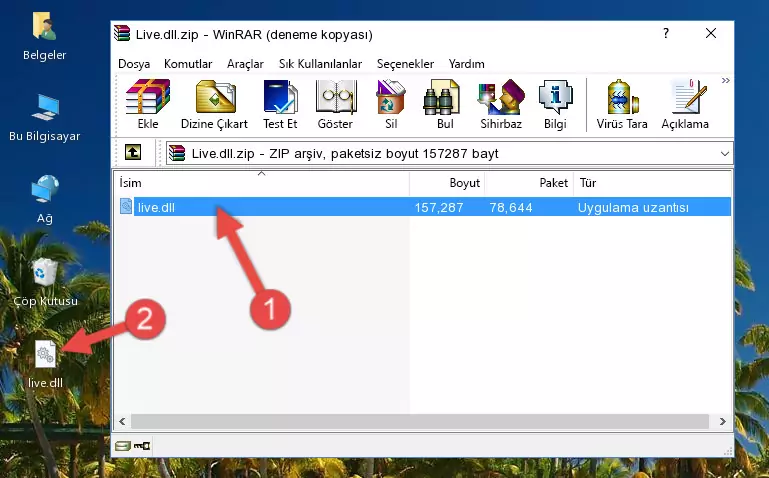Select the live.dll file icon in list
This screenshot has width=769, height=478.
[126, 206]
